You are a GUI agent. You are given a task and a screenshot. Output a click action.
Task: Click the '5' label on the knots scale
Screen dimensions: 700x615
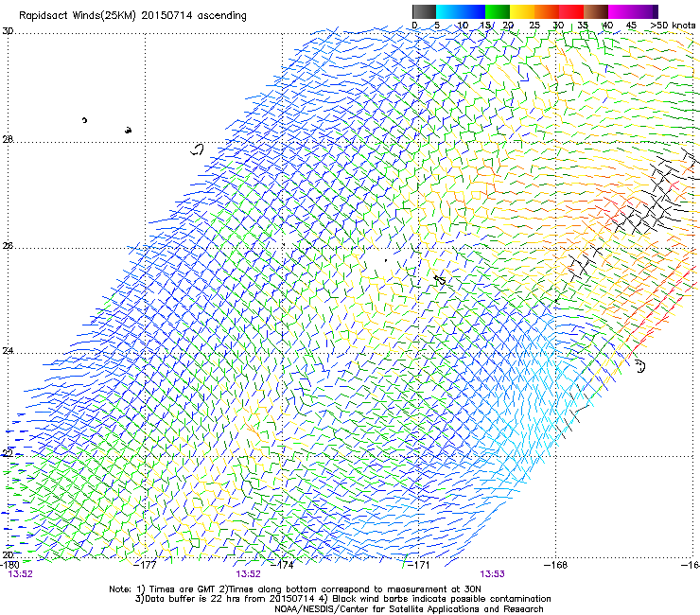click(437, 26)
